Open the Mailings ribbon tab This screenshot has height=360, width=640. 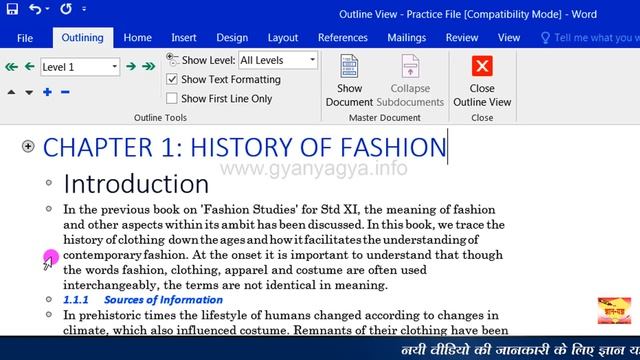pyautogui.click(x=407, y=38)
